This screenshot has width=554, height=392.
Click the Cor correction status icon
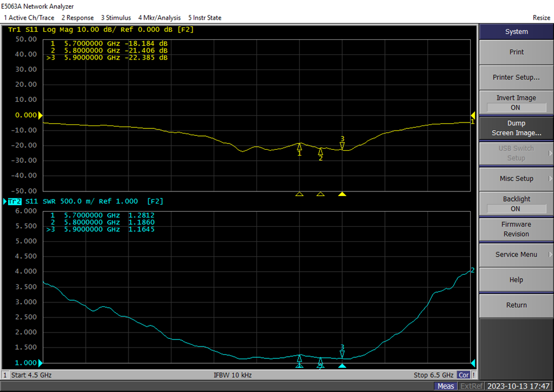[x=464, y=375]
